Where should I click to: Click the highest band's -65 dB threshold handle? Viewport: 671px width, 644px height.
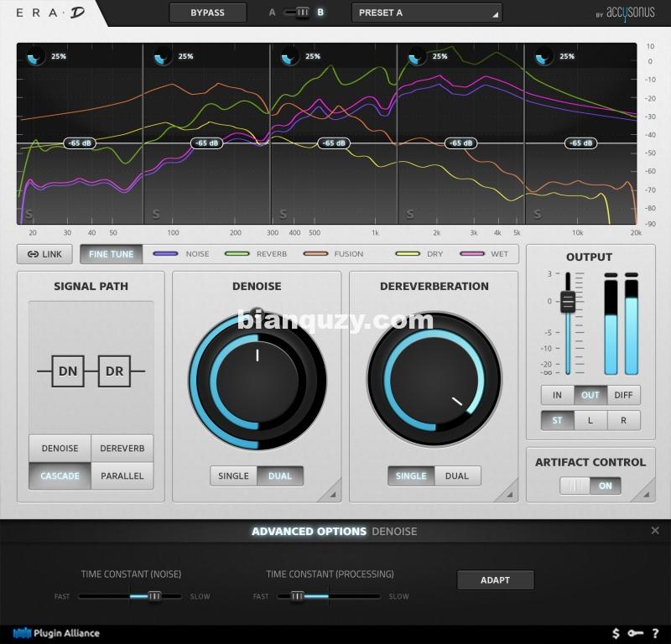[x=580, y=143]
